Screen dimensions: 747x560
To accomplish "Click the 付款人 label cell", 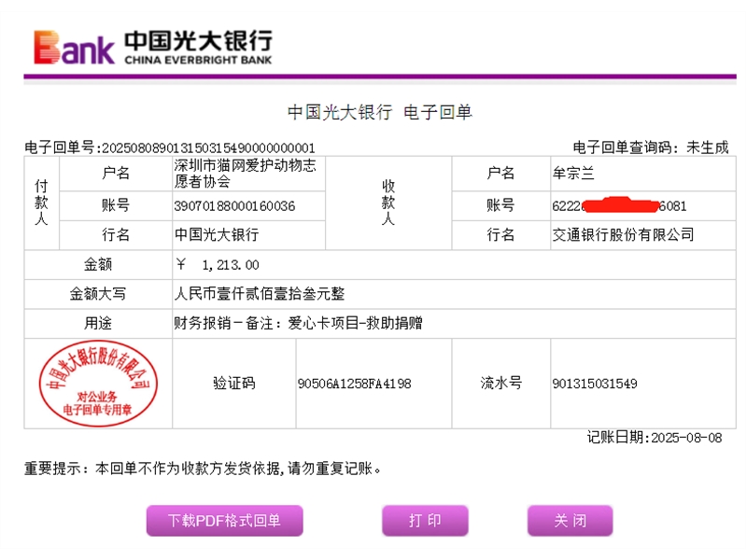I will 41,203.
